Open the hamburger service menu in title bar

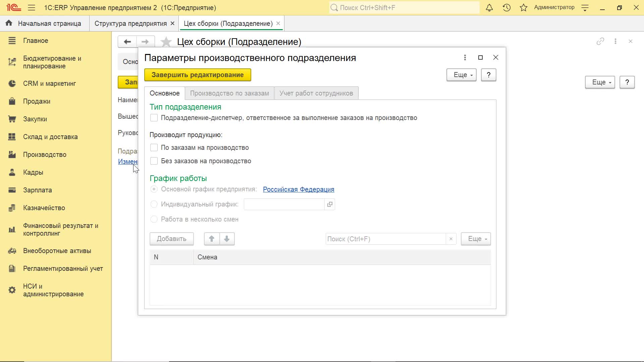point(32,7)
